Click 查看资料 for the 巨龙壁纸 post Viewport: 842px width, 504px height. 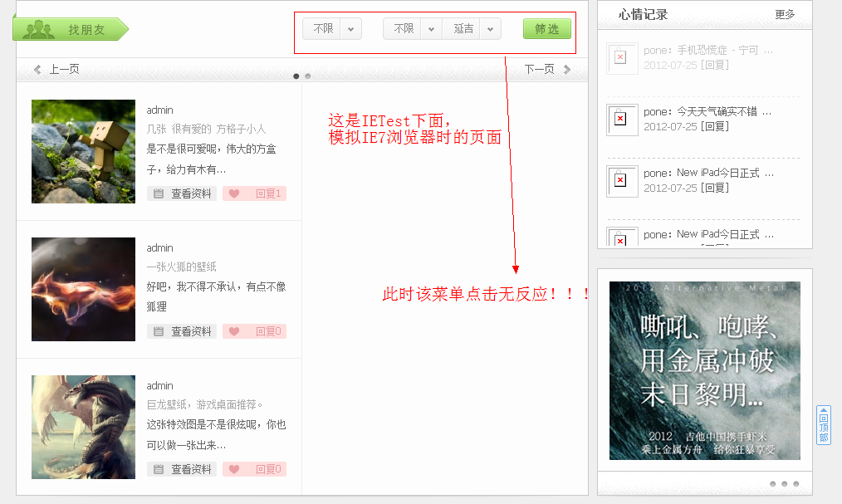(182, 470)
